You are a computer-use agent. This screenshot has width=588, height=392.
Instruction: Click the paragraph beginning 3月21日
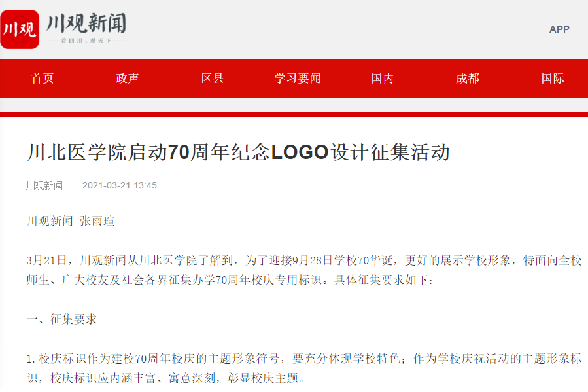coord(304,270)
